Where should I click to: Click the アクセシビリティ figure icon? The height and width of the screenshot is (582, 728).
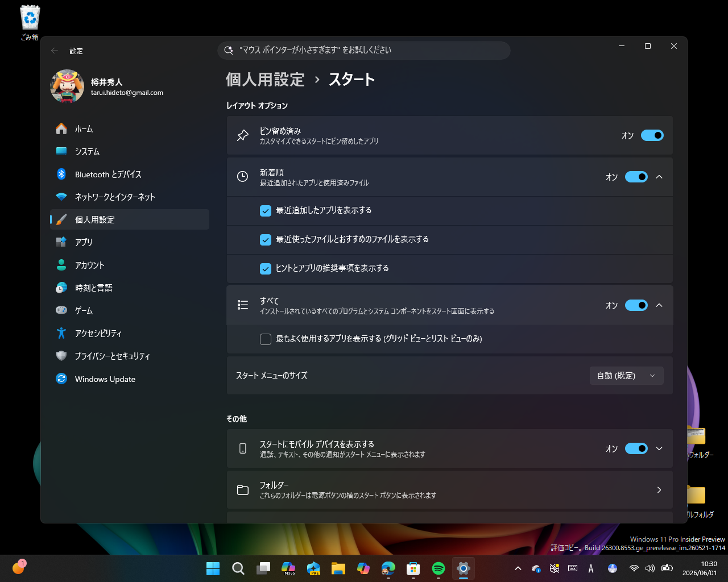point(61,333)
